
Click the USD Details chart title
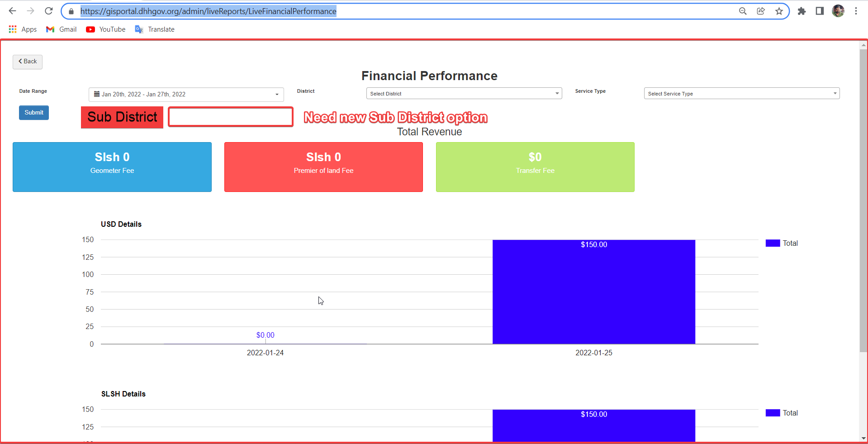pos(121,224)
